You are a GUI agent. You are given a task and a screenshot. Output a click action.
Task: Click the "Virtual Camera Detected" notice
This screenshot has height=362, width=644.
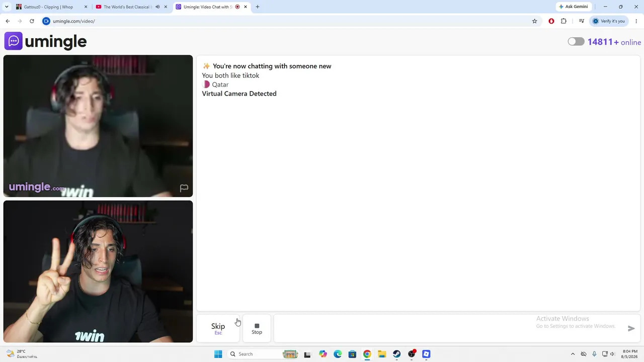point(239,94)
